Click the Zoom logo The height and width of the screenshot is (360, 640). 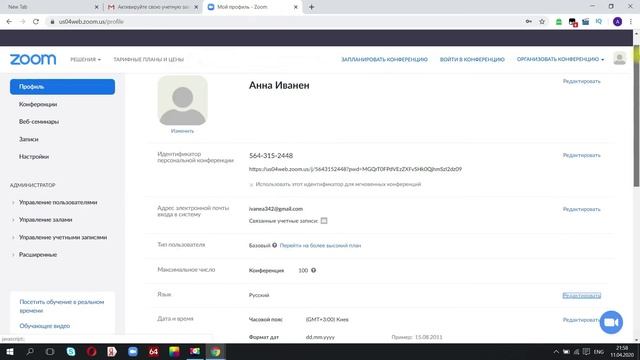[x=33, y=59]
